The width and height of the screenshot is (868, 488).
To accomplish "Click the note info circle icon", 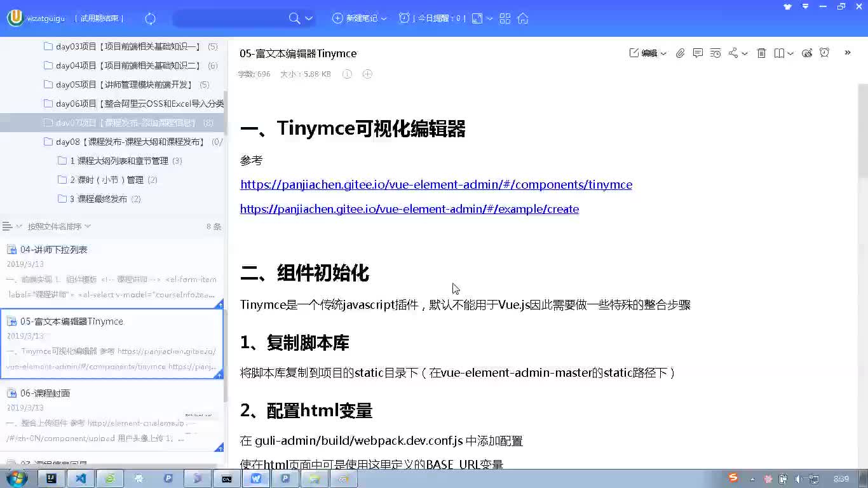I will pyautogui.click(x=348, y=74).
